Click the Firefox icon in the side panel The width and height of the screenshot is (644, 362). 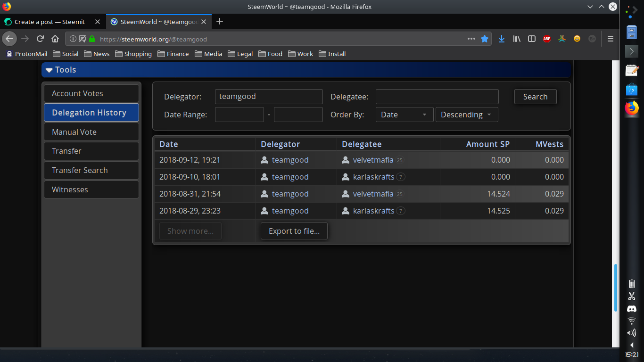[632, 108]
